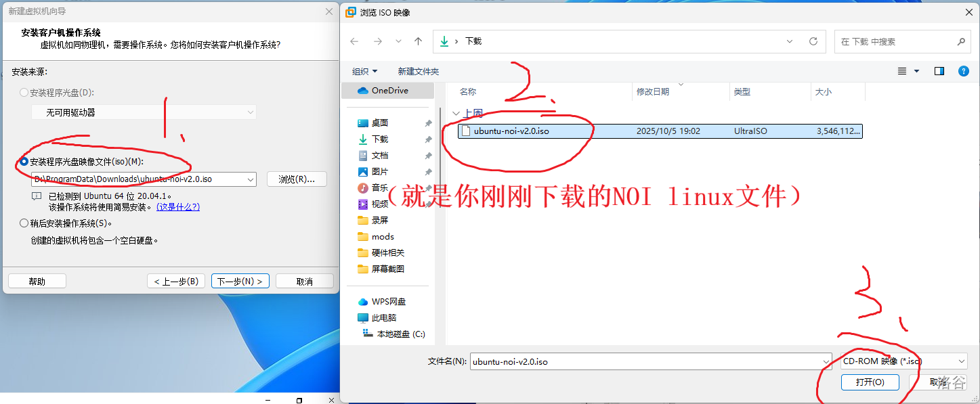Sort files by 修改日期 column header
The width and height of the screenshot is (980, 404).
coord(652,92)
